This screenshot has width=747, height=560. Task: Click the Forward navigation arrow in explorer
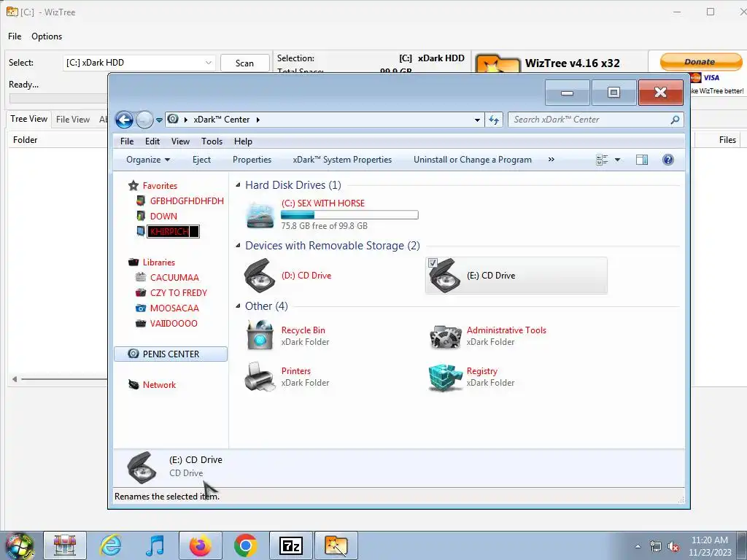[144, 120]
